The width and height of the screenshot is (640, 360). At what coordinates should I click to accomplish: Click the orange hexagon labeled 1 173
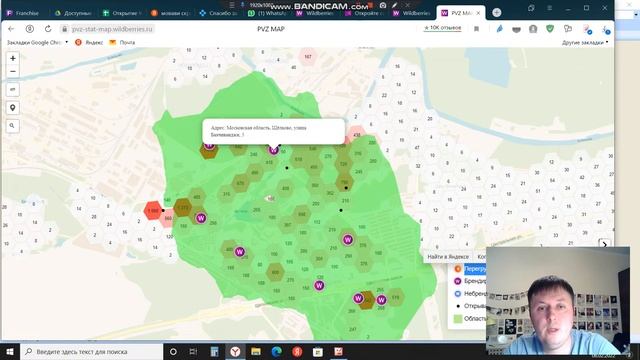click(183, 207)
